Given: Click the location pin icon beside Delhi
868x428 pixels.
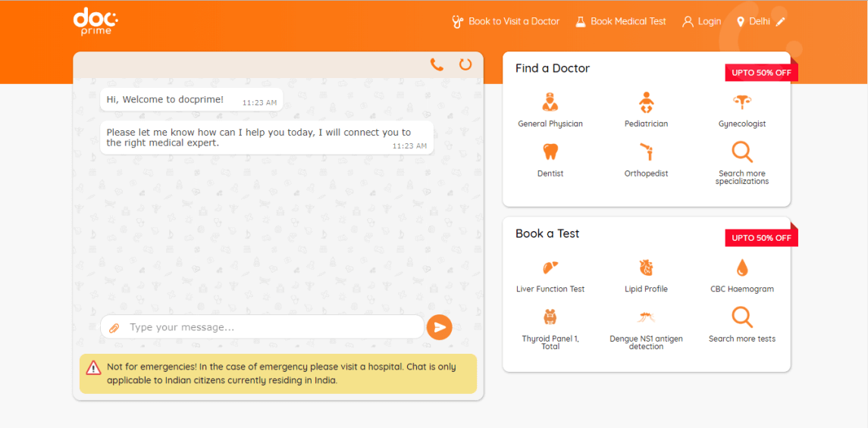Looking at the screenshot, I should (x=741, y=21).
